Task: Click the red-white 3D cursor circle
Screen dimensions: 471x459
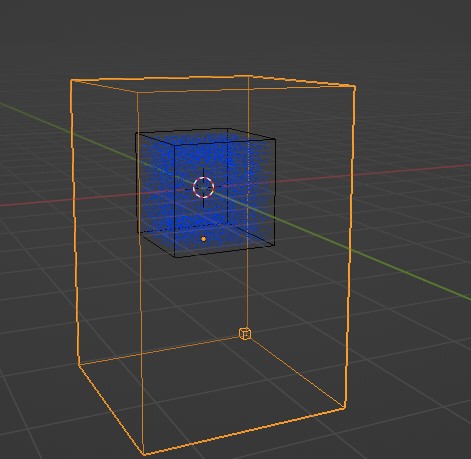Action: 203,187
